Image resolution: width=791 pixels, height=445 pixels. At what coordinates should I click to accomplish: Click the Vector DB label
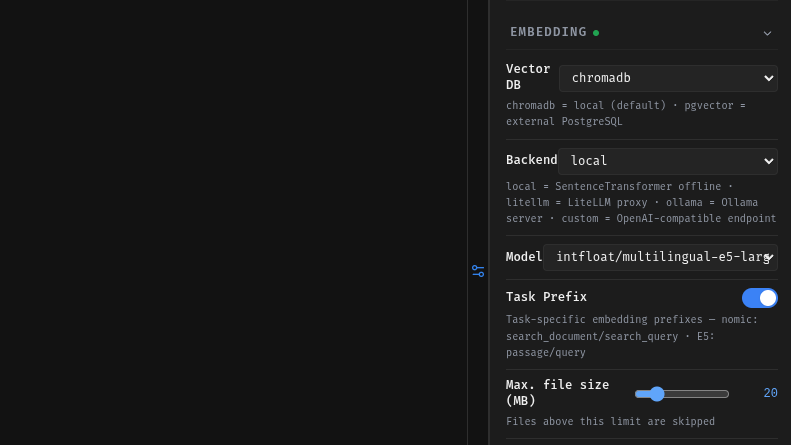coord(528,77)
